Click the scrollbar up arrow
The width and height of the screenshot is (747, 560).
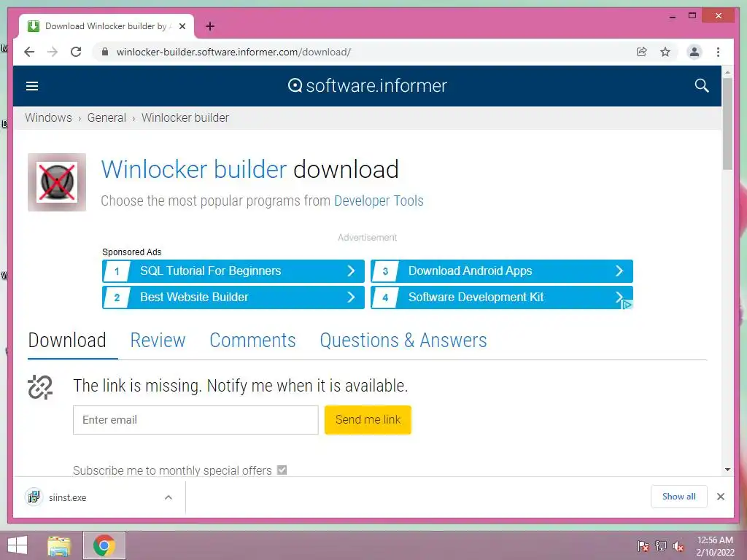[x=727, y=72]
